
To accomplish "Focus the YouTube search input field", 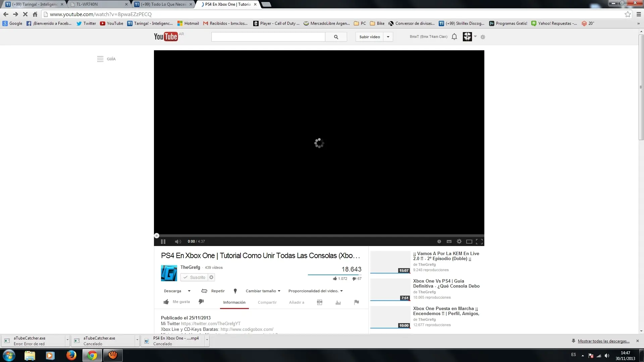I will click(x=268, y=37).
